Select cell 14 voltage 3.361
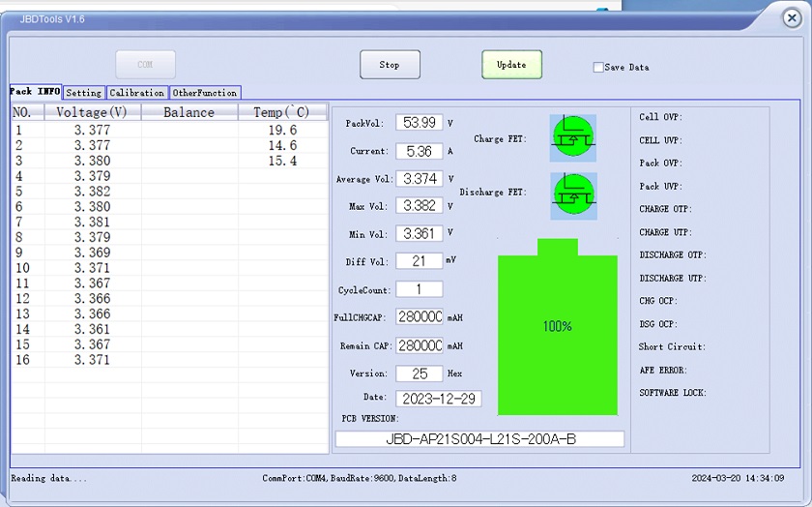This screenshot has width=812, height=507. click(x=92, y=329)
